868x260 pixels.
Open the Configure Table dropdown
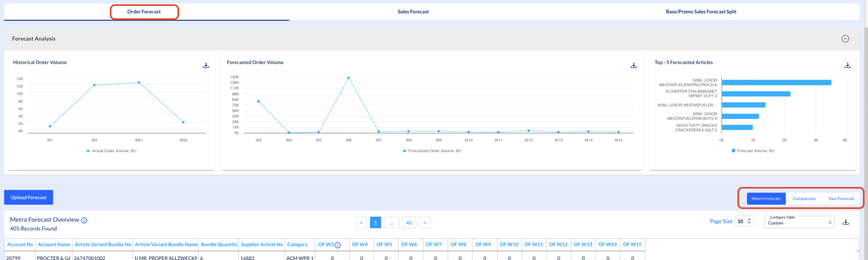(x=799, y=221)
